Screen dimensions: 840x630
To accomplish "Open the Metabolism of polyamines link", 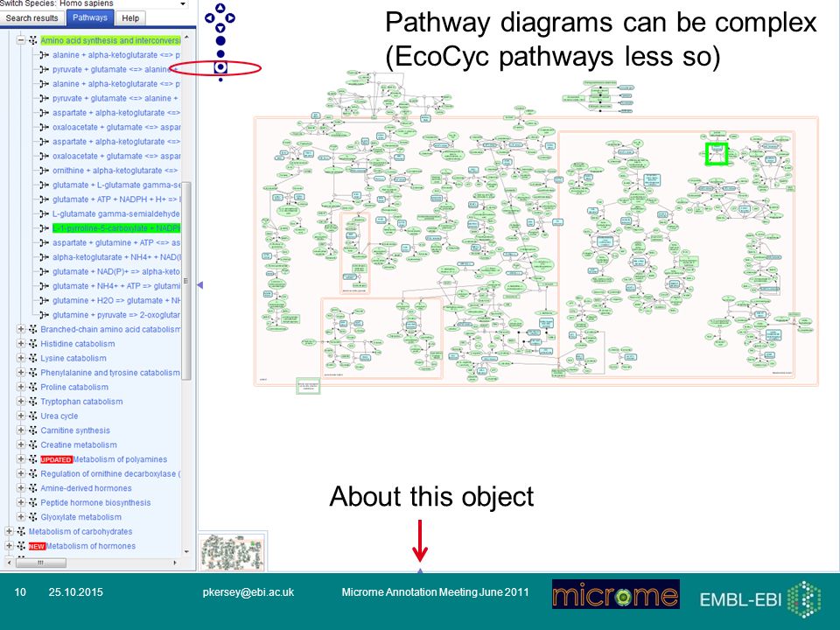I will [x=120, y=459].
